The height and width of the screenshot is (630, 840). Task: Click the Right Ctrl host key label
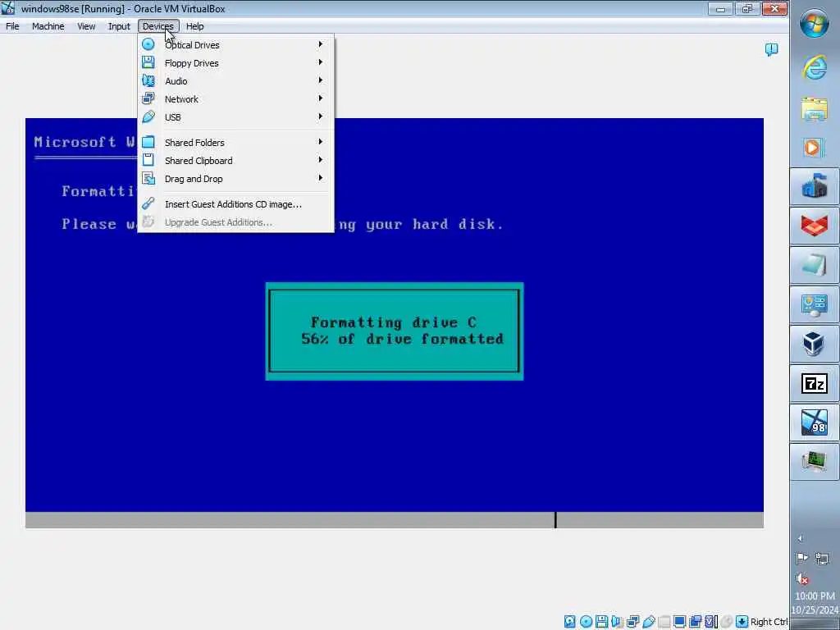tap(769, 622)
